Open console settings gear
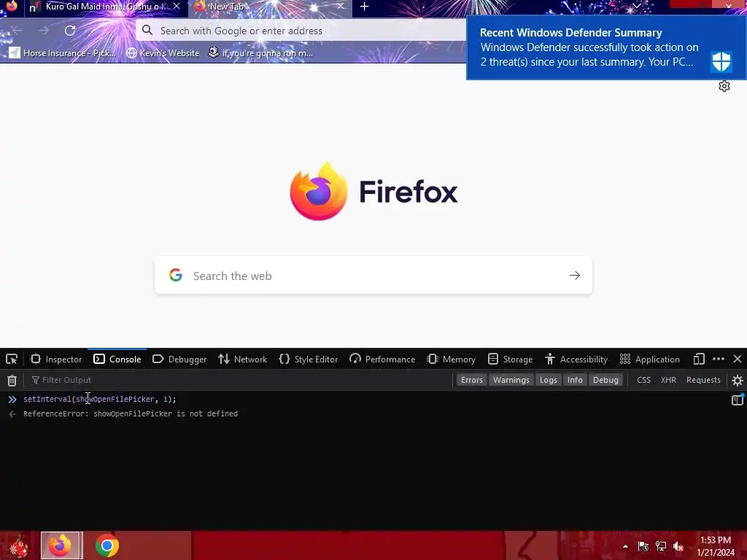Screen dimensions: 747x560 (737, 380)
